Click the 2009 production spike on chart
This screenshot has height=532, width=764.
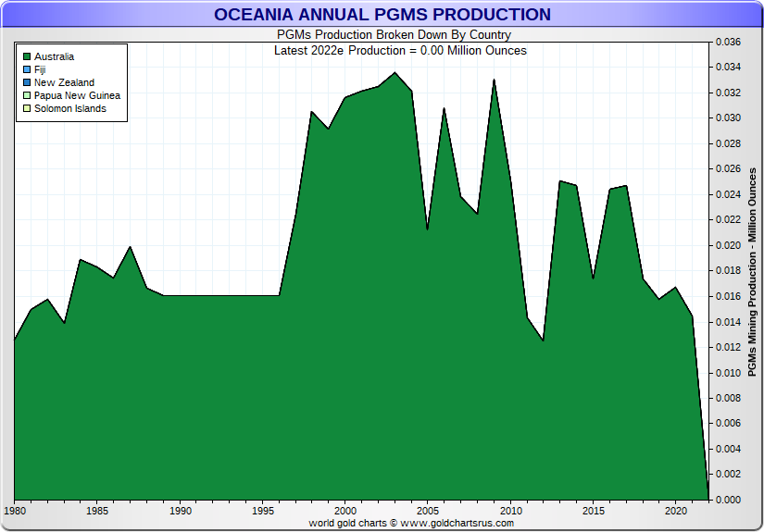tap(495, 80)
